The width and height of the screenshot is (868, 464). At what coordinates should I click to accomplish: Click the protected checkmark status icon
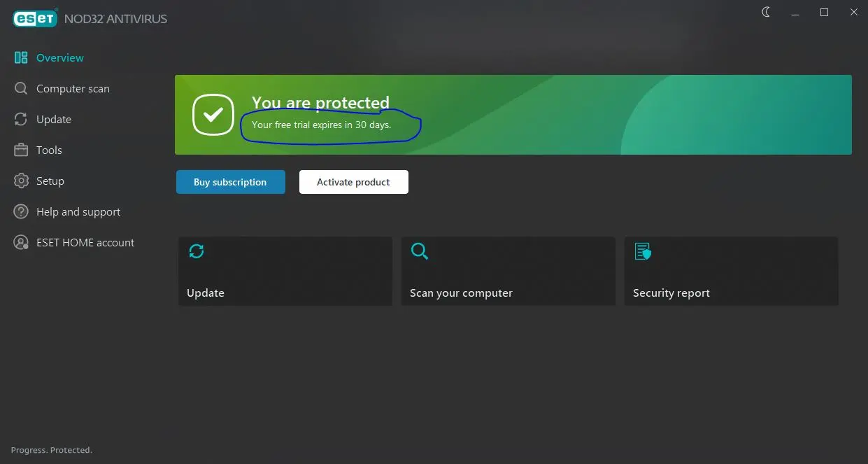[213, 115]
